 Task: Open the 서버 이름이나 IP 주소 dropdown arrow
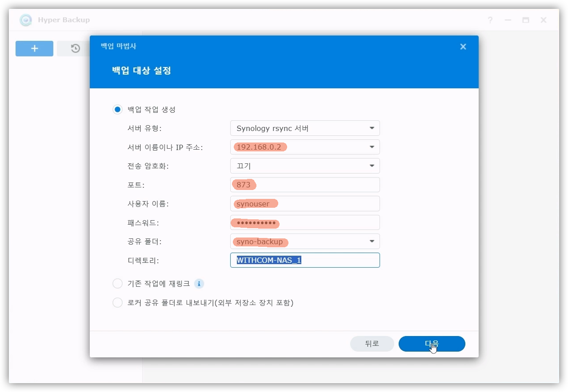pos(372,147)
